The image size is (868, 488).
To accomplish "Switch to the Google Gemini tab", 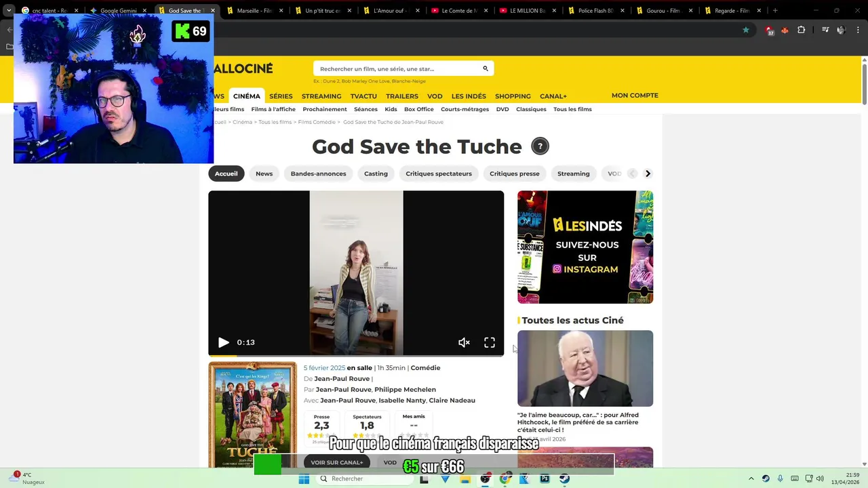I will coord(118,11).
